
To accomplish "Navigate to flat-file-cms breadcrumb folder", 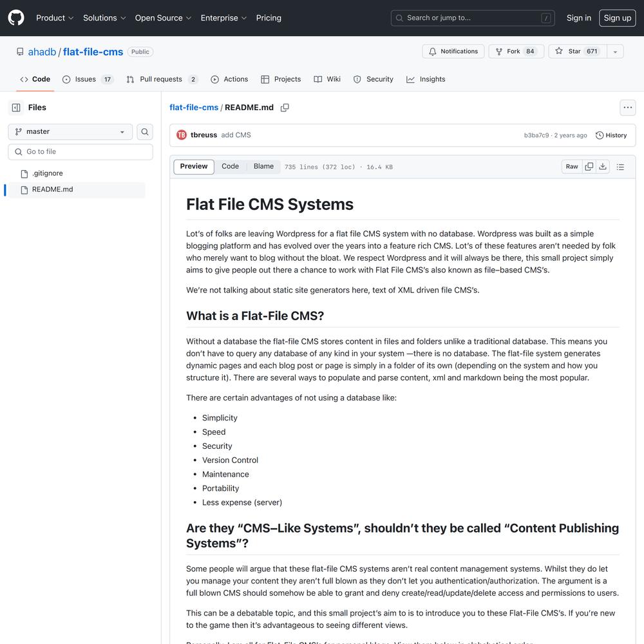I will [x=194, y=108].
